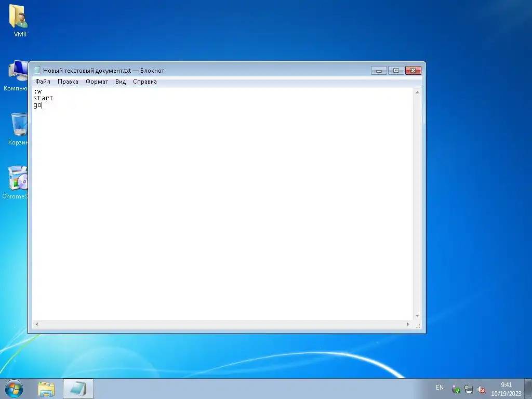Click the Notepad icon in title bar

tap(37, 70)
